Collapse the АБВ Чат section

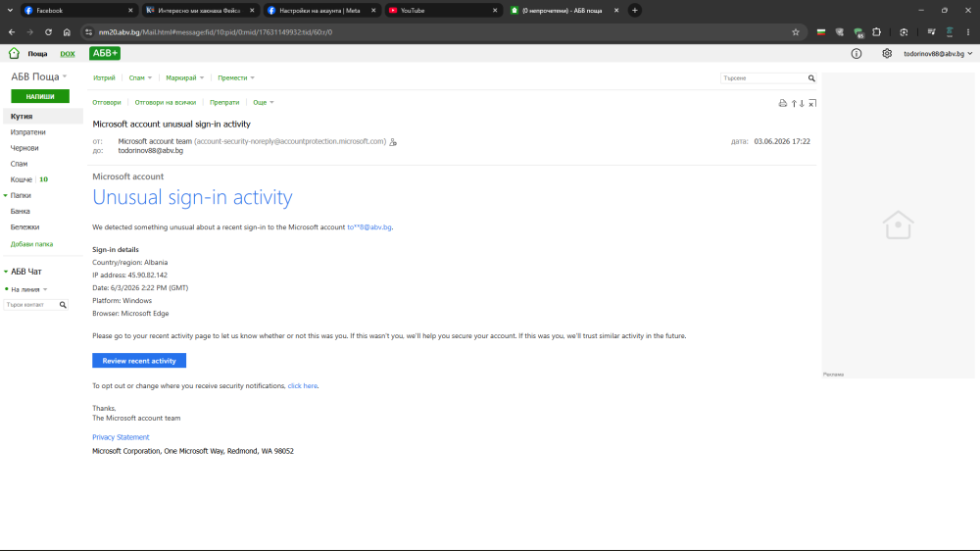click(6, 272)
